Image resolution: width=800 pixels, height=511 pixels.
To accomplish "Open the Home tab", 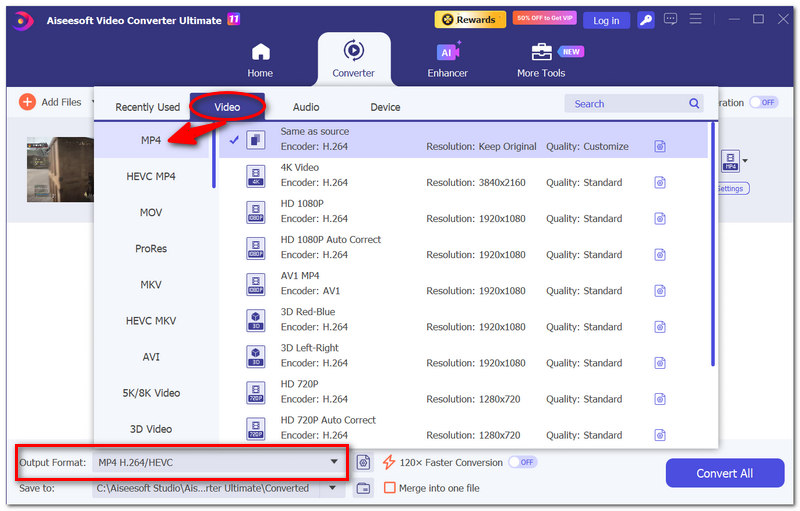I will pyautogui.click(x=260, y=60).
